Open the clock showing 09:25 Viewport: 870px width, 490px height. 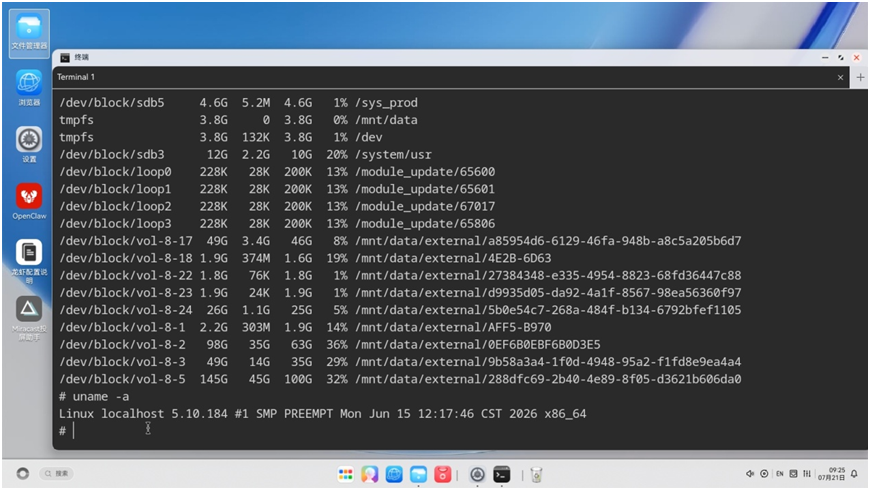pyautogui.click(x=831, y=473)
